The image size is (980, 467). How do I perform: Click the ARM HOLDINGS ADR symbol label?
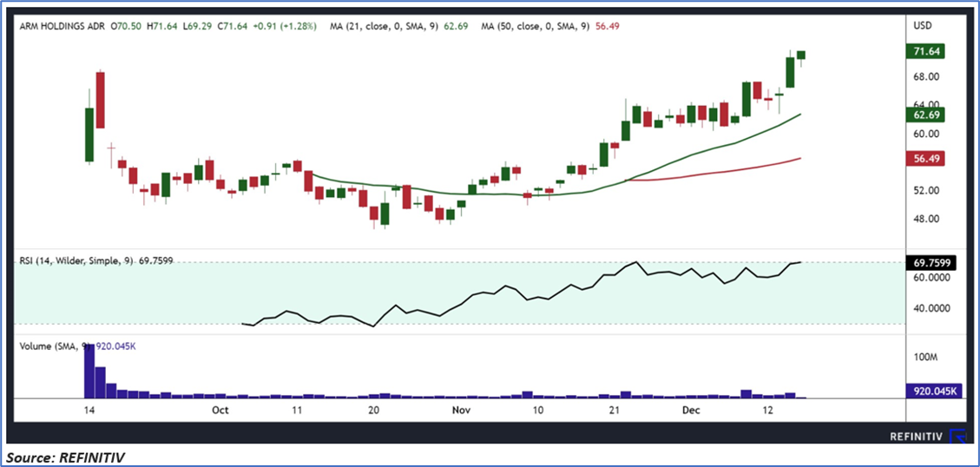coord(62,26)
